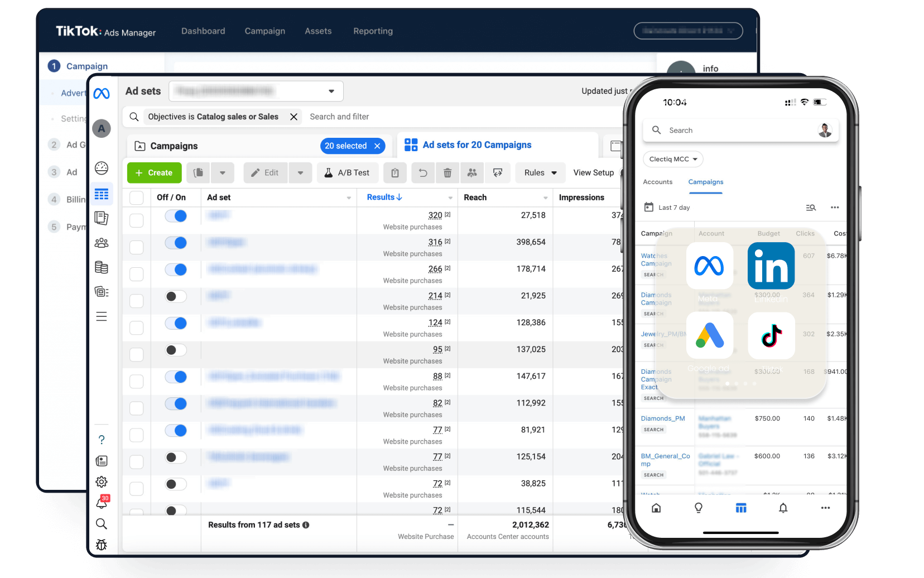This screenshot has width=924, height=578.
Task: Toggle off the ad set with 316 results
Action: click(176, 243)
